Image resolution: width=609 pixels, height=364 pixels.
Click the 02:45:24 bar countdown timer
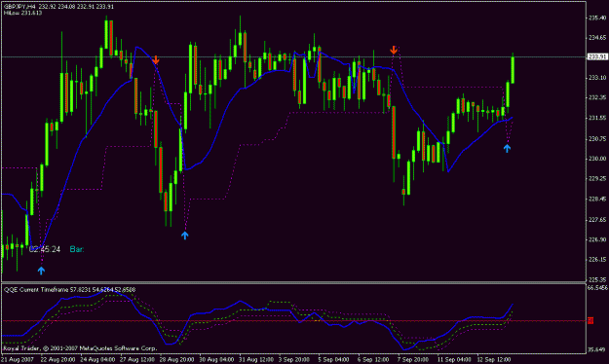45,249
